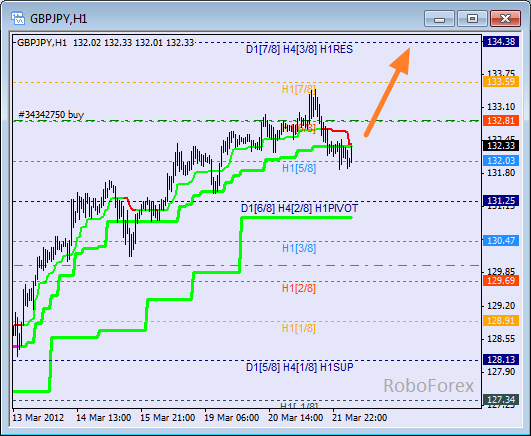Image resolution: width=531 pixels, height=436 pixels.
Task: Click the 15 Mar 21:00 time label
Action: [x=168, y=418]
